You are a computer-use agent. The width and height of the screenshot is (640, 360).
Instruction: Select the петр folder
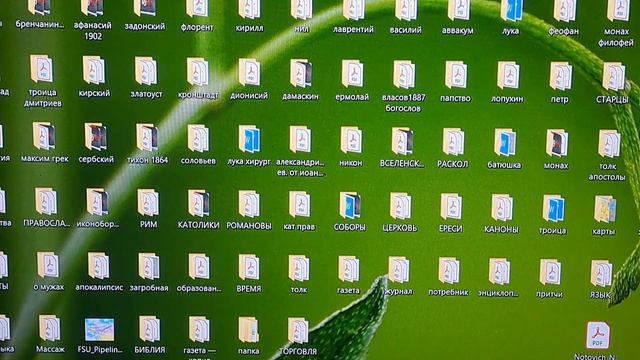pyautogui.click(x=560, y=76)
